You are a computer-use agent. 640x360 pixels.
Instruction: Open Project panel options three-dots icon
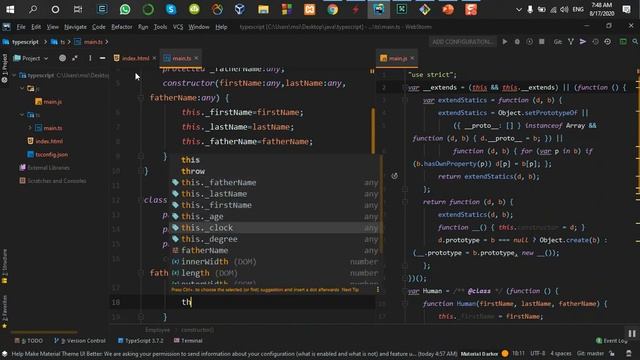coord(90,58)
